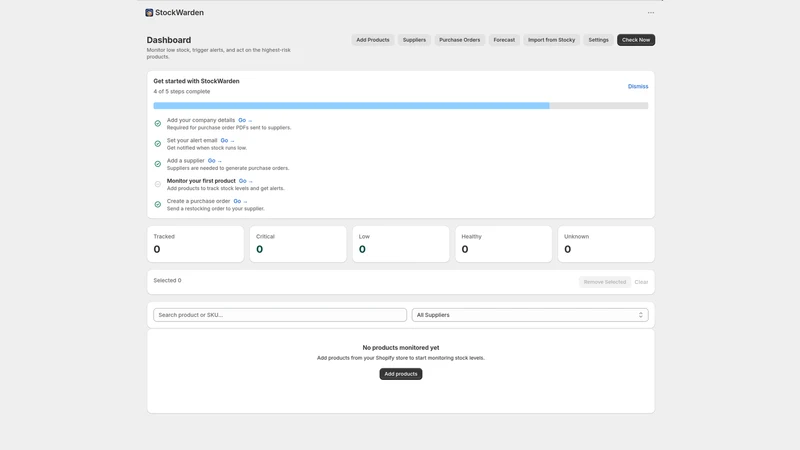Click the Dashboard page heading
The height and width of the screenshot is (450, 800).
[169, 40]
